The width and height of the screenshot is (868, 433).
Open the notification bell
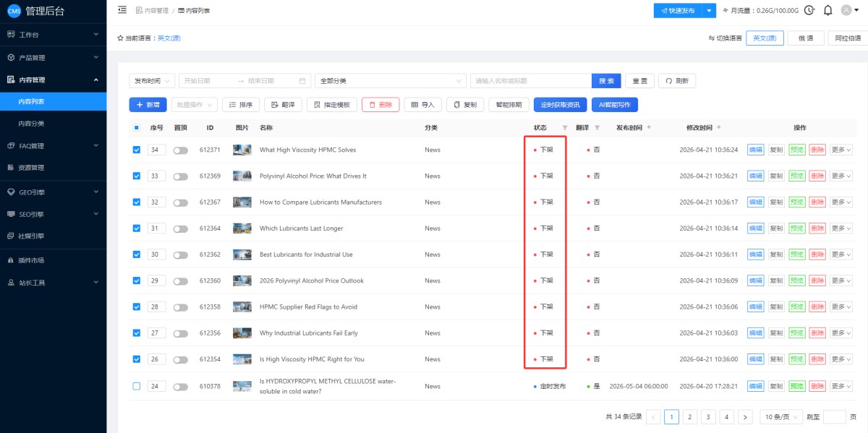[827, 10]
